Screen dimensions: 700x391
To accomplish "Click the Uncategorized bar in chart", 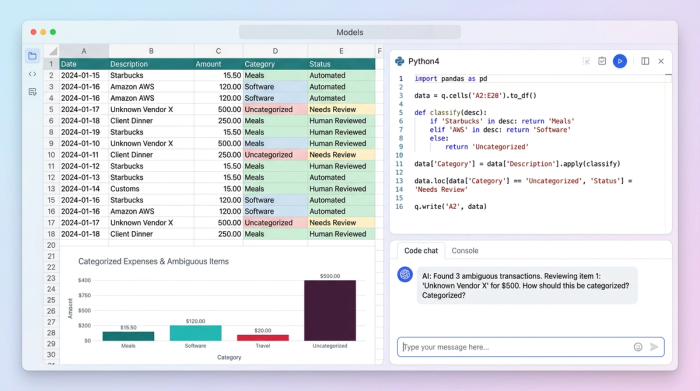I will 330,310.
